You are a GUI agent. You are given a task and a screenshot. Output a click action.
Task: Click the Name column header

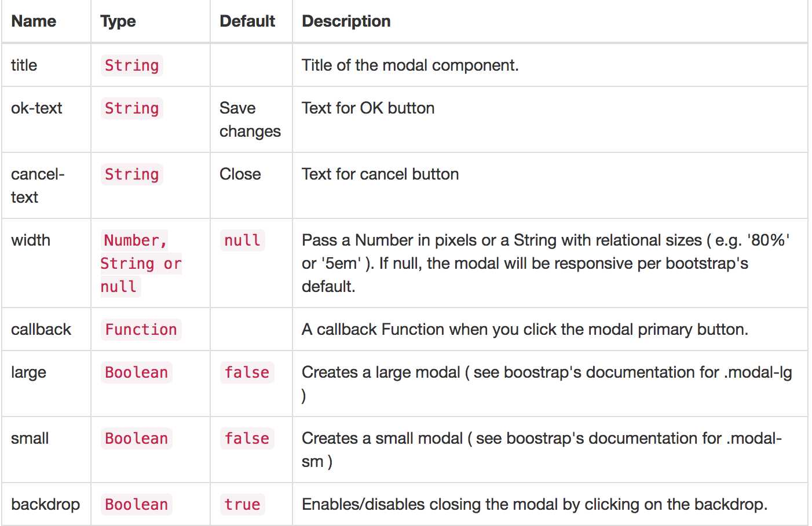[x=34, y=21]
